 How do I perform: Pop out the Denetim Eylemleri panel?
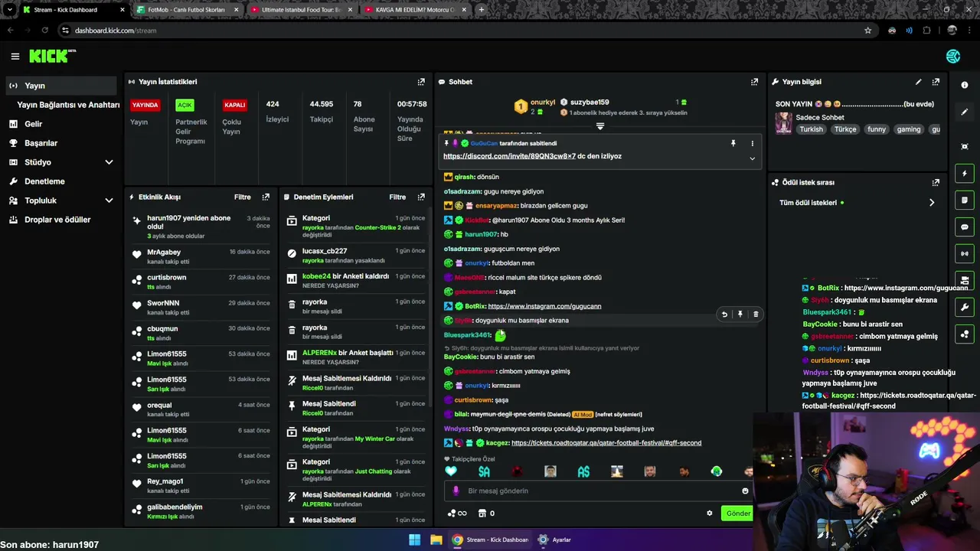(x=421, y=197)
